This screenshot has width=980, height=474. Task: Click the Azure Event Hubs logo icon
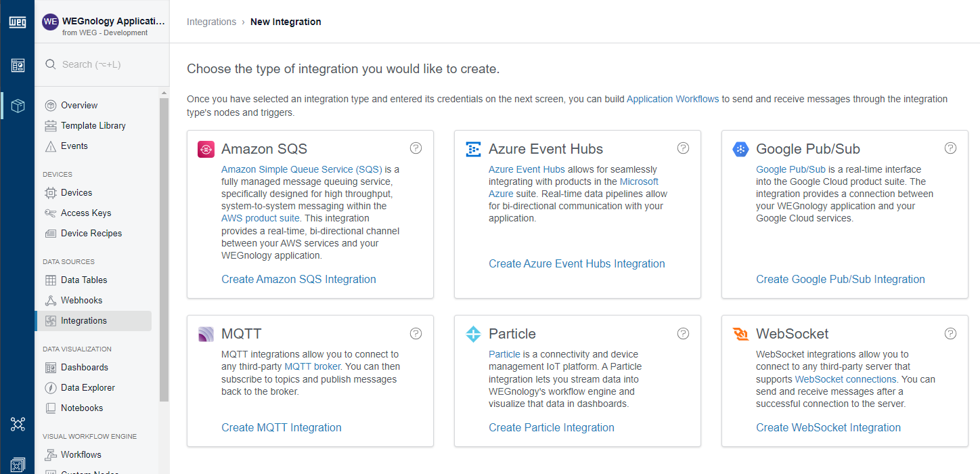point(473,149)
